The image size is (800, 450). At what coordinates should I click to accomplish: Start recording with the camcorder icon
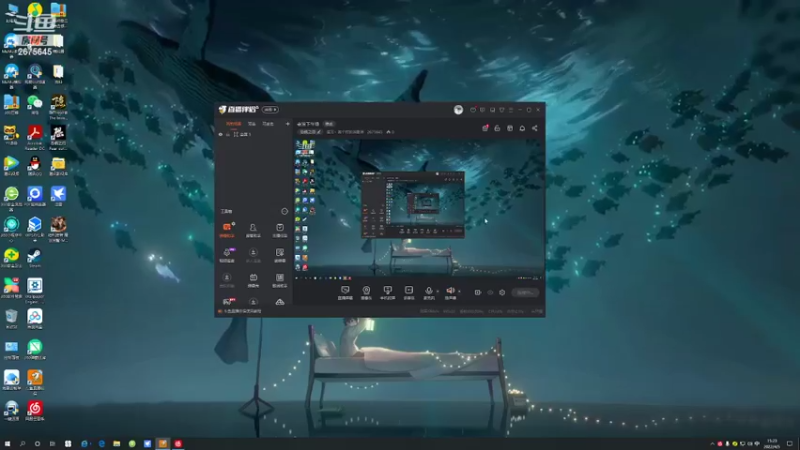click(478, 292)
